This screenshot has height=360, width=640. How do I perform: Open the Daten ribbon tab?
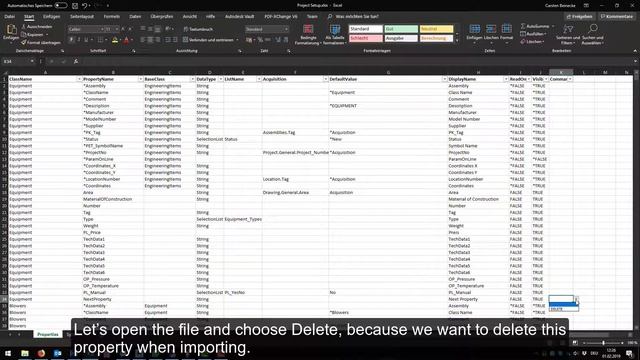pyautogui.click(x=135, y=17)
